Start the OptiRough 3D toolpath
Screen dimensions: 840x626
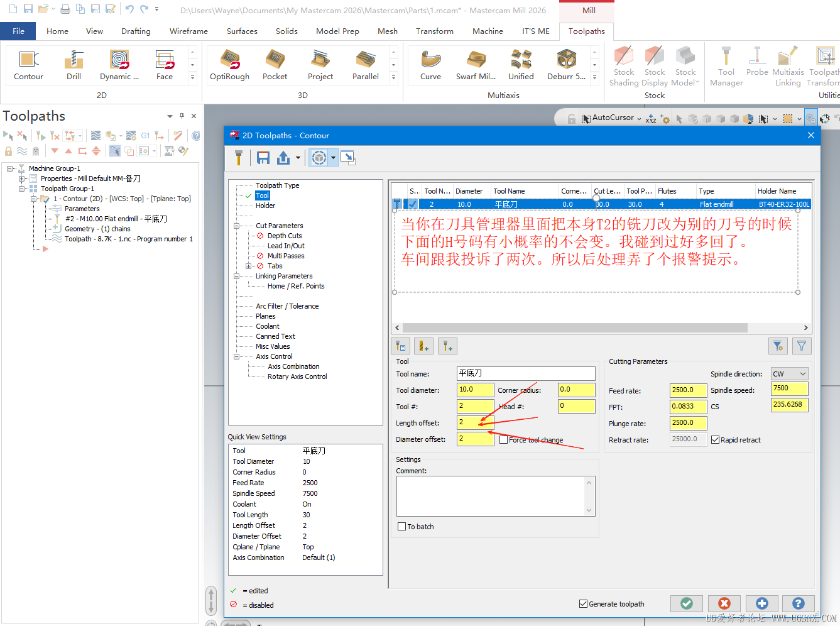(x=229, y=65)
